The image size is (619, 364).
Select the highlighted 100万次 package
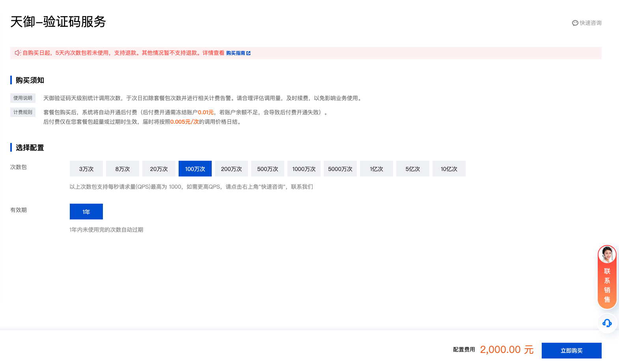(195, 169)
